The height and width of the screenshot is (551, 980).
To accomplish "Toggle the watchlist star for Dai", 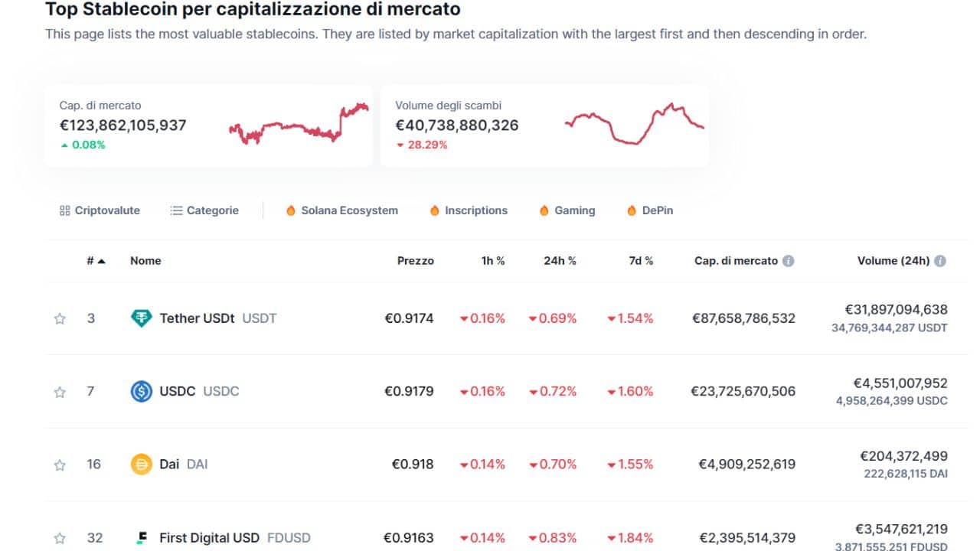I will 60,465.
